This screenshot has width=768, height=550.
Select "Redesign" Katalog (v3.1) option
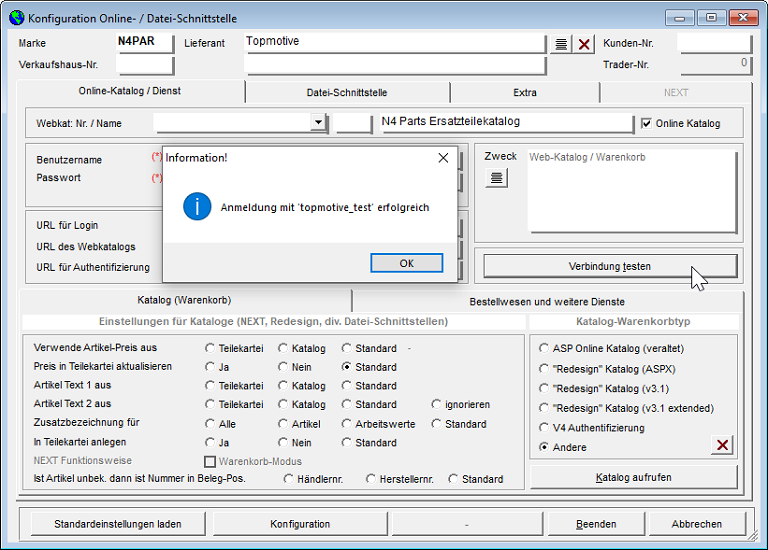[x=544, y=388]
